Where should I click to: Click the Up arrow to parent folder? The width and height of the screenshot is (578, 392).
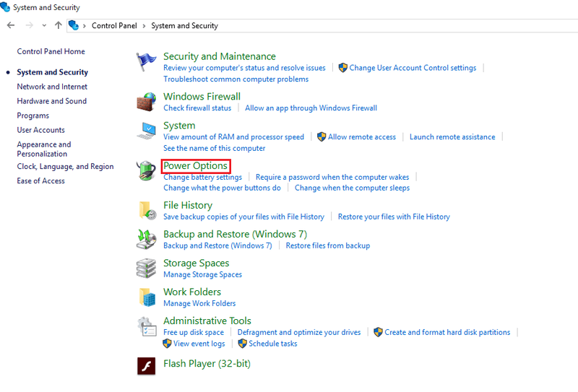click(59, 25)
